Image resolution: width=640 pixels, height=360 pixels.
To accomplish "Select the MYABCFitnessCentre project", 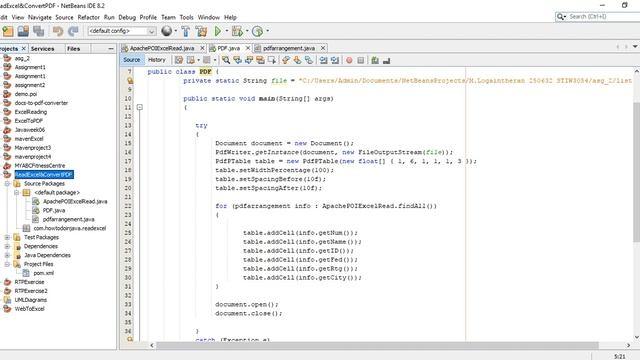I will (40, 166).
